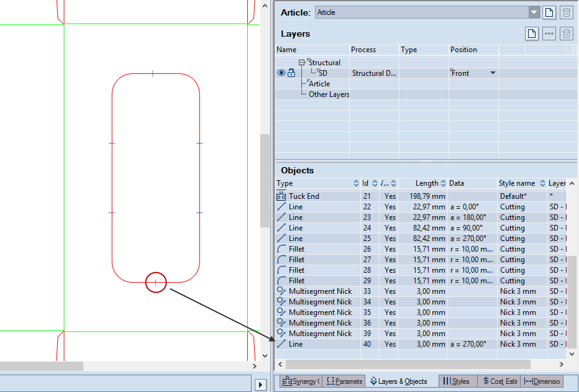The width and height of the screenshot is (579, 392).
Task: Open the Cost Estimation tab
Action: pyautogui.click(x=499, y=381)
